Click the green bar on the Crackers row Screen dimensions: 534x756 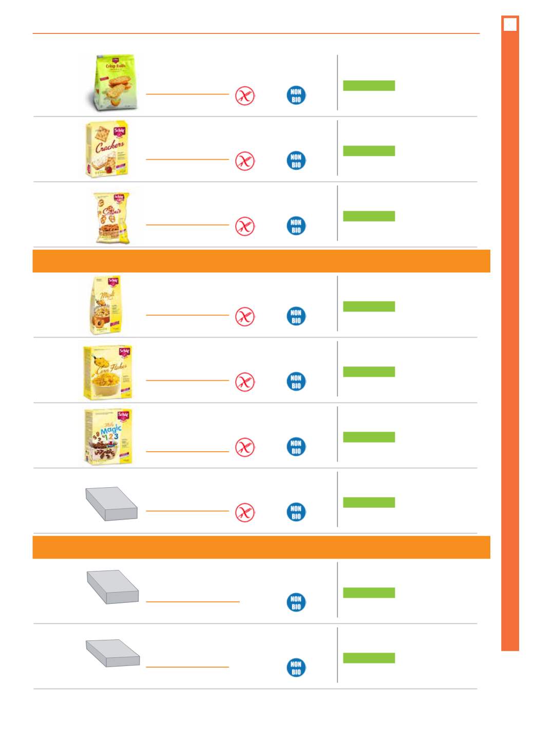pyautogui.click(x=369, y=151)
